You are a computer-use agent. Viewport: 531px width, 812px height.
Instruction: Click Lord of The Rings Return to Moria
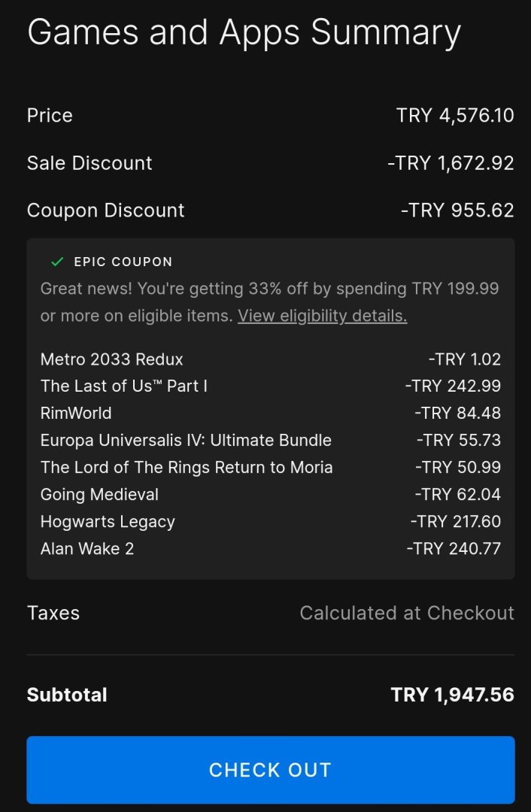tap(187, 468)
